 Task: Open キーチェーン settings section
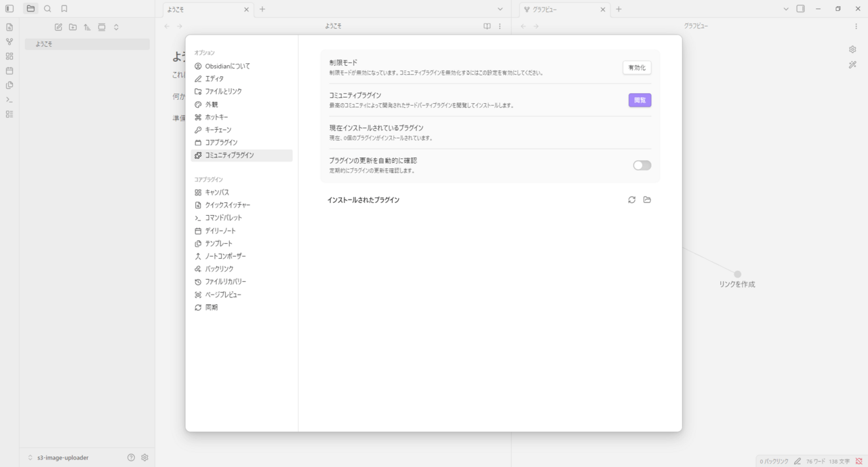pos(241,130)
